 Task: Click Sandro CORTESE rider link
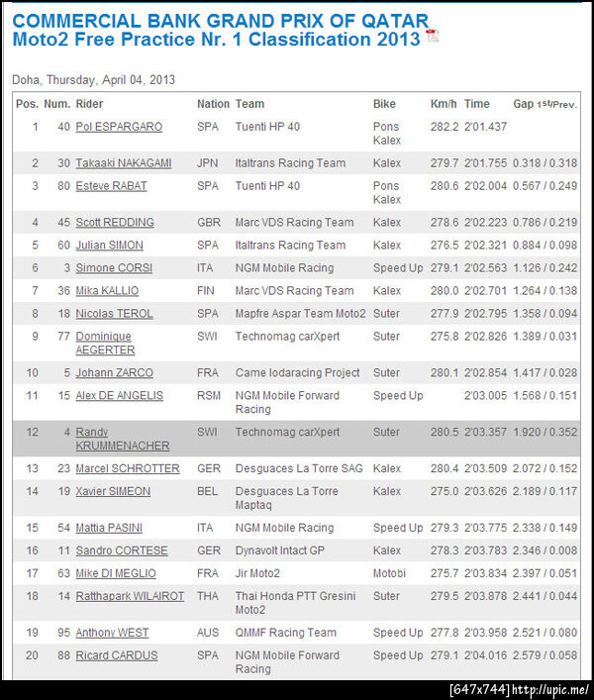(122, 551)
